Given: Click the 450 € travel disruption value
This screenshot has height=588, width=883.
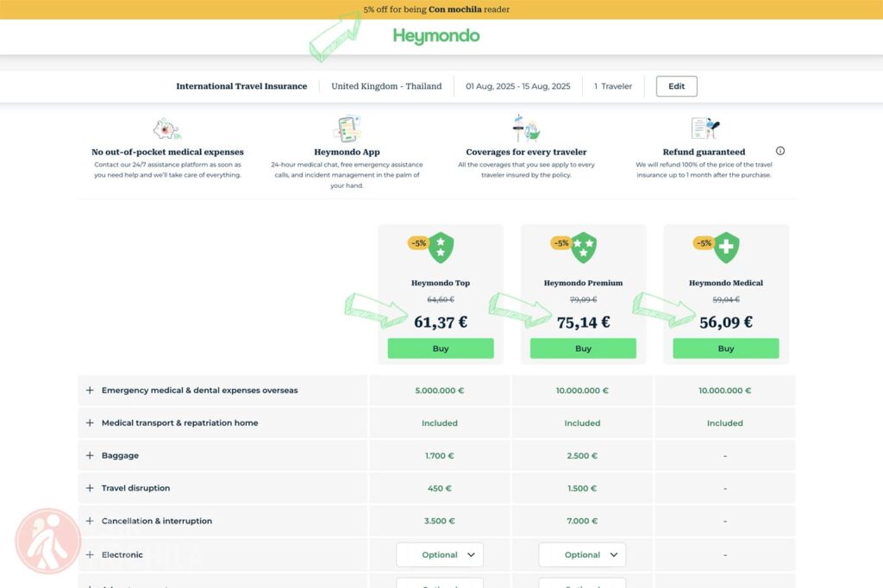Looking at the screenshot, I should pyautogui.click(x=440, y=488).
